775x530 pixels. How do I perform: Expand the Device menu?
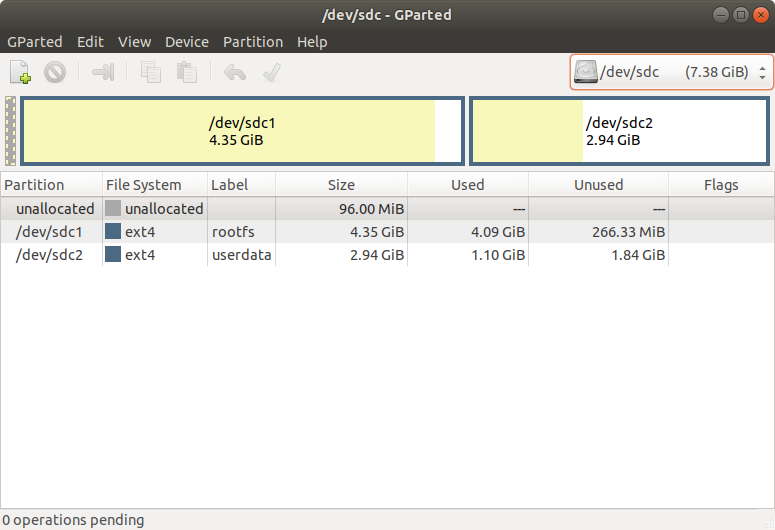(x=187, y=42)
